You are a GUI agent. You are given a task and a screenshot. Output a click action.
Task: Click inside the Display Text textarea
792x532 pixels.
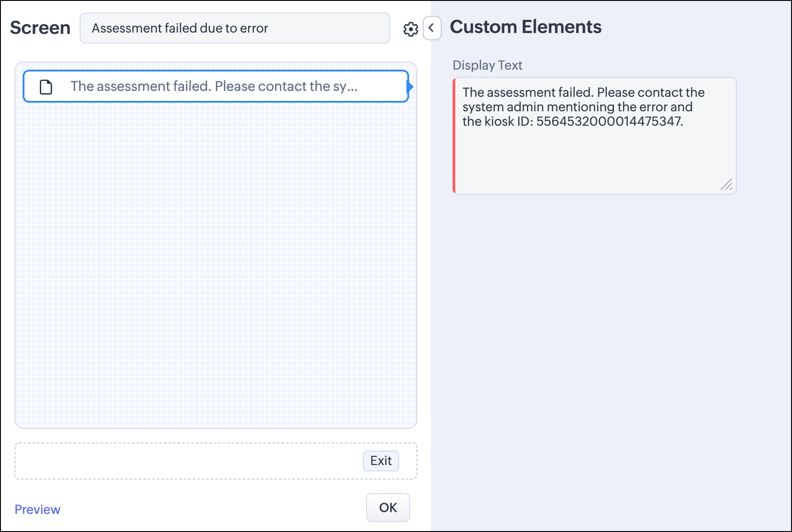[595, 136]
